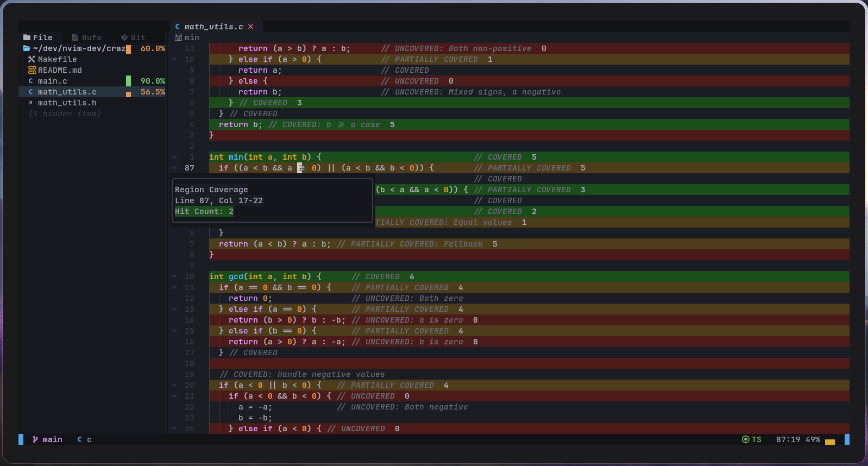Open Makefile in the file tree
The height and width of the screenshot is (466, 868).
click(x=57, y=59)
